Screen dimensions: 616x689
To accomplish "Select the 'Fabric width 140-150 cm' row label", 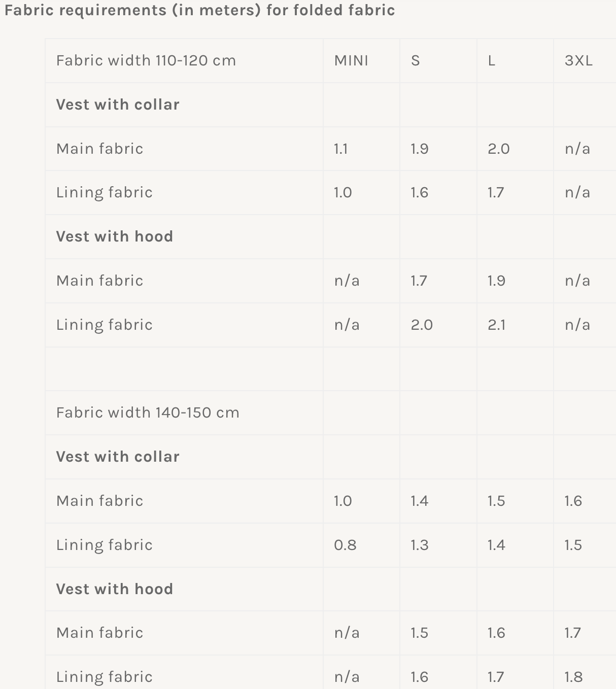I will click(x=148, y=412).
